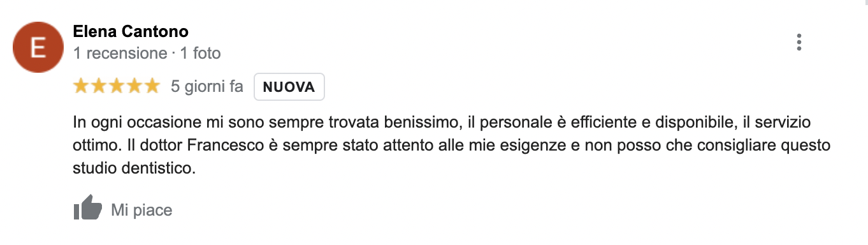
Task: Click the "Mi piace" label
Action: (x=141, y=210)
